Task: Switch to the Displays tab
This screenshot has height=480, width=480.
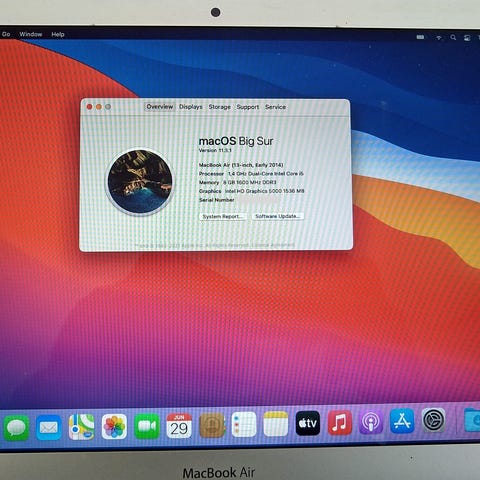Action: click(191, 107)
